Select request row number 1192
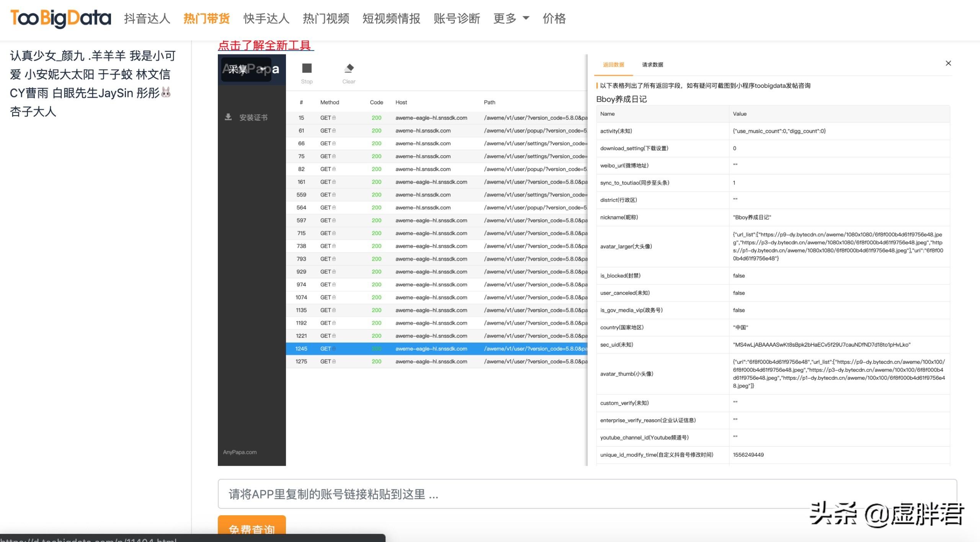 [436, 323]
